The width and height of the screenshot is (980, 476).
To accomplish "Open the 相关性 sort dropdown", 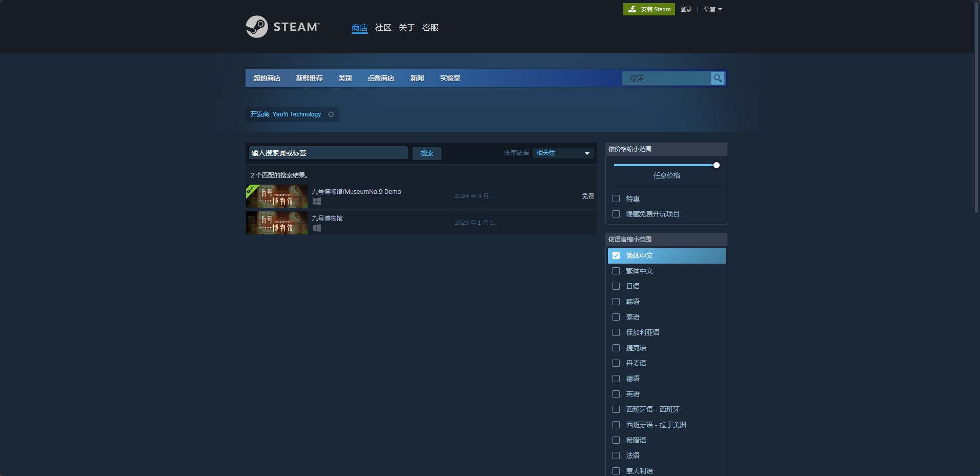I will 563,153.
